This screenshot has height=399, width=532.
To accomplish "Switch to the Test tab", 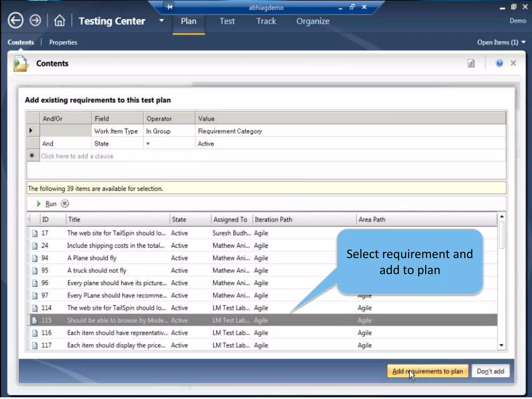I will pos(227,21).
